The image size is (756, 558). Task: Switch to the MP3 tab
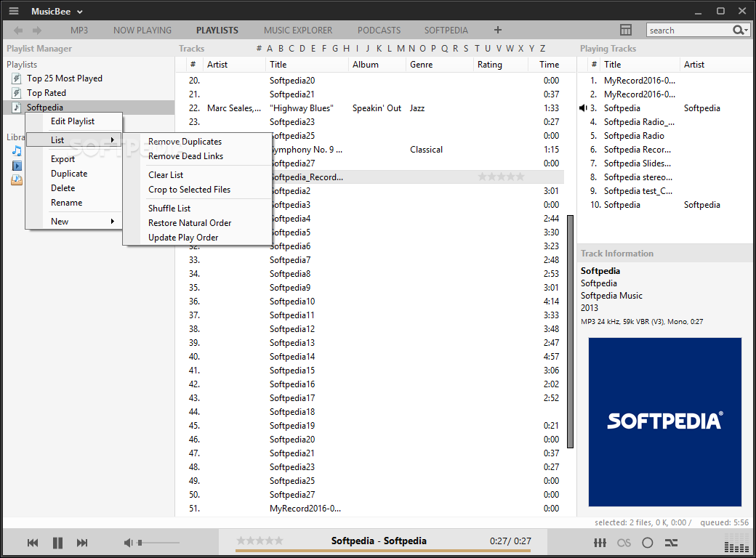click(x=79, y=31)
